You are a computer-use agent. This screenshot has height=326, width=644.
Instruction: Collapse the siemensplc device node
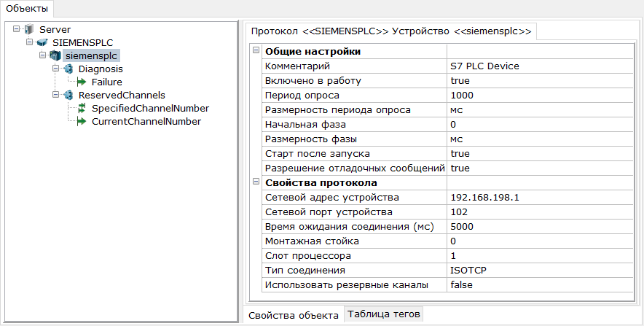pos(43,55)
